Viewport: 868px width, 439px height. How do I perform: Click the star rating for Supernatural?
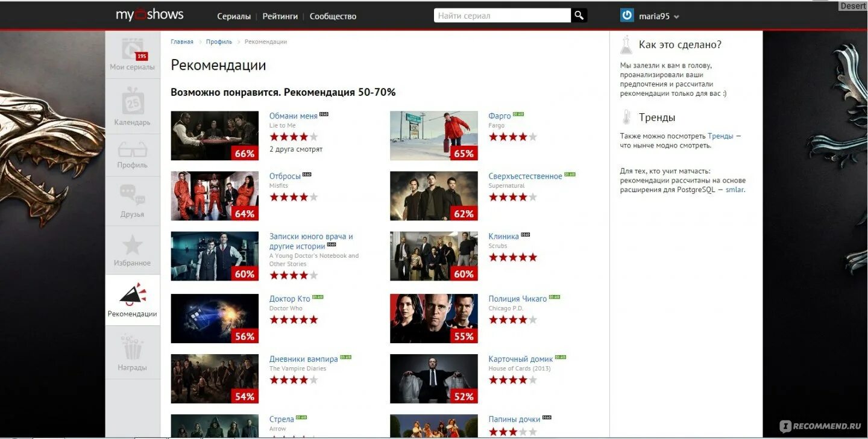[513, 197]
